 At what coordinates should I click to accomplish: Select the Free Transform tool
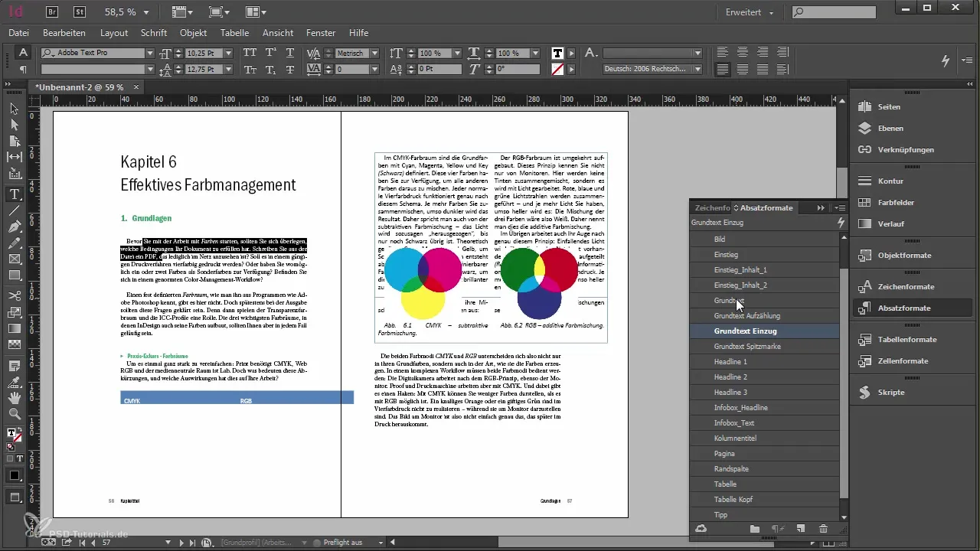point(14,312)
